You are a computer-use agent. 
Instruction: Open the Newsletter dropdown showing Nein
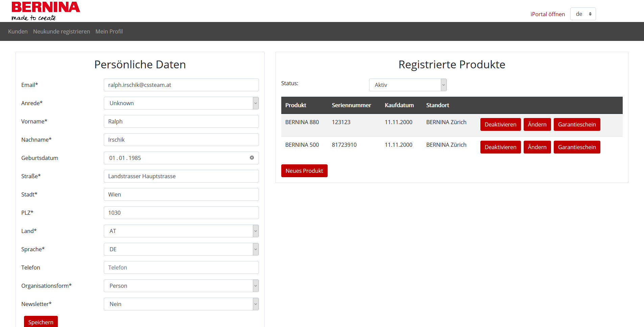(x=181, y=304)
